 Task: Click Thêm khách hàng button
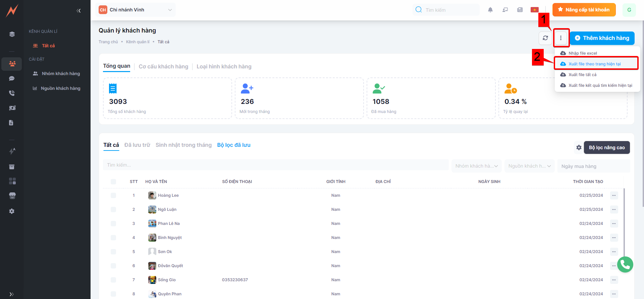point(602,38)
